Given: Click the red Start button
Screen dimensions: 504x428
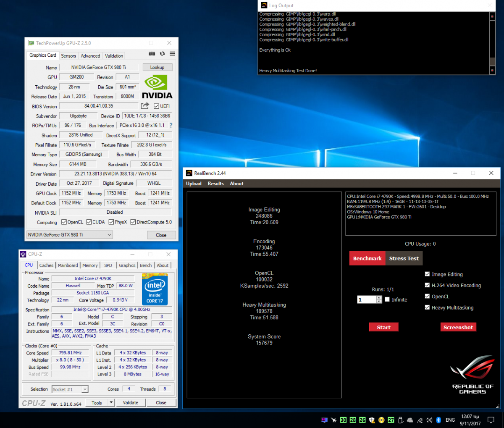Looking at the screenshot, I should [383, 327].
